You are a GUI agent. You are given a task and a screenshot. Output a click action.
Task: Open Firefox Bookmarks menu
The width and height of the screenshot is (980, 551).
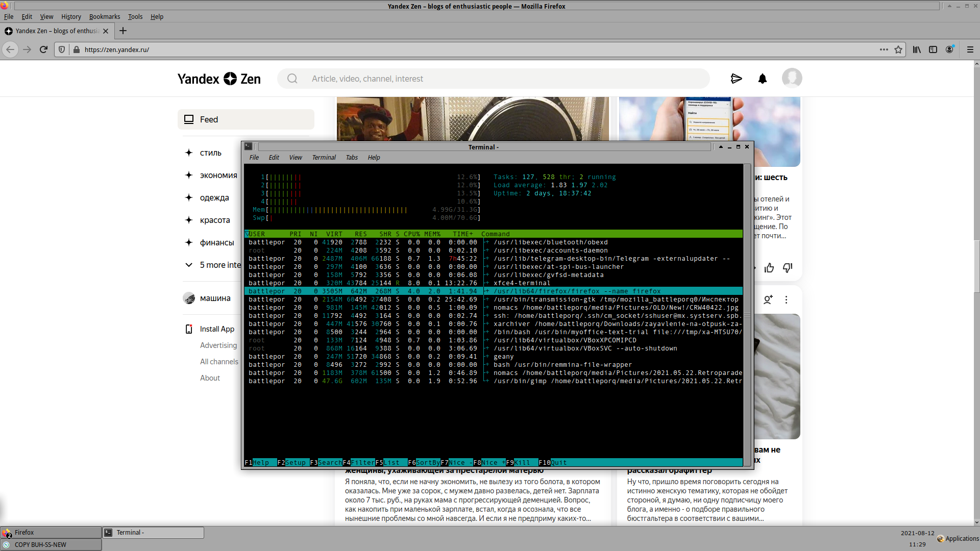coord(105,17)
